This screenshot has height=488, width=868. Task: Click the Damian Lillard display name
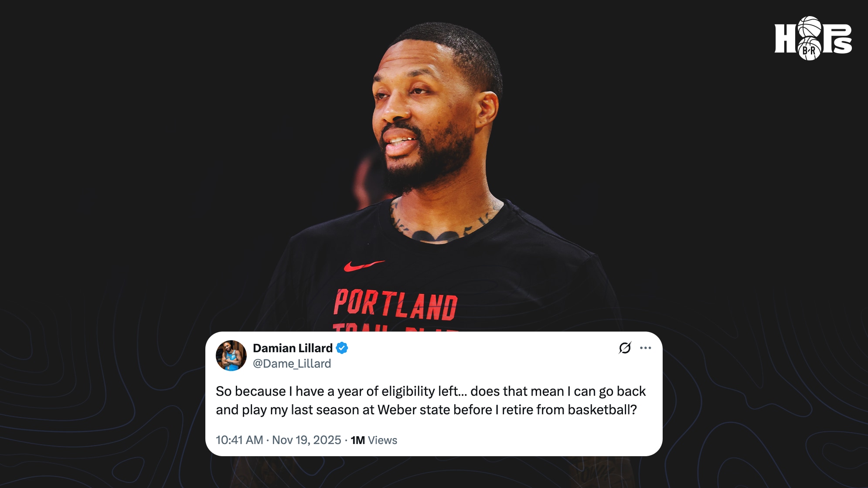coord(293,348)
